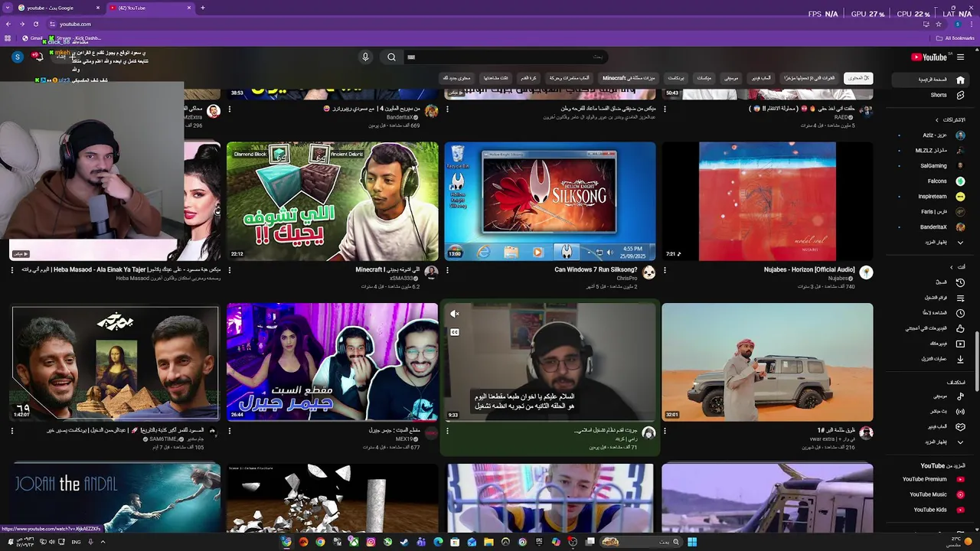The width and height of the screenshot is (980, 551).
Task: Open the MLZLZ channel subscription
Action: click(931, 151)
